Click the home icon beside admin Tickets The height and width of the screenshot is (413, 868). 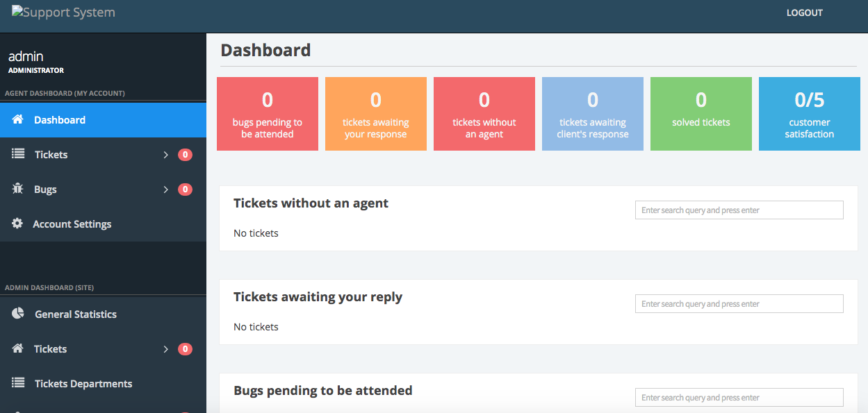tap(18, 348)
